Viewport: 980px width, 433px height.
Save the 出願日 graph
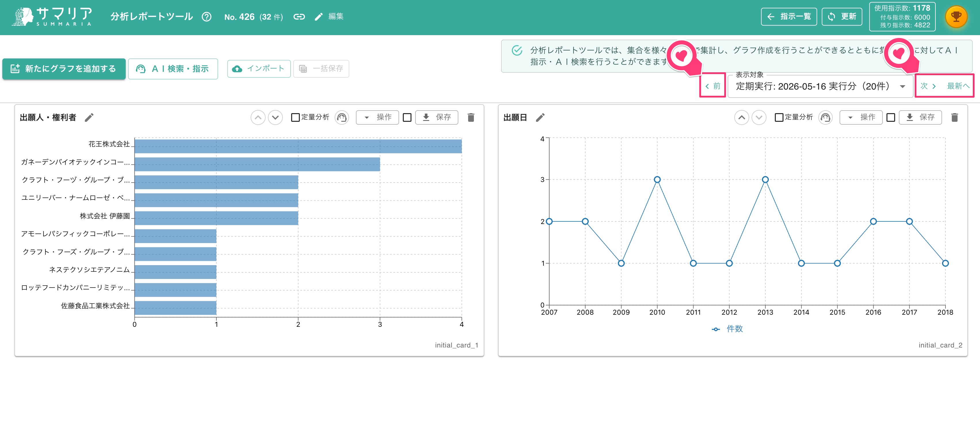pyautogui.click(x=921, y=117)
